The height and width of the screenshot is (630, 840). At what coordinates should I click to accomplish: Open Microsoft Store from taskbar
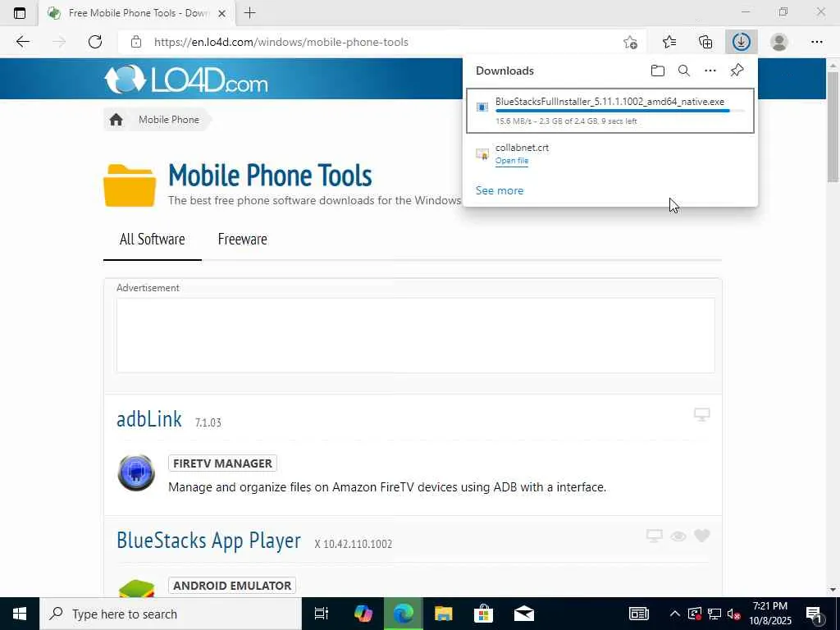pos(484,614)
